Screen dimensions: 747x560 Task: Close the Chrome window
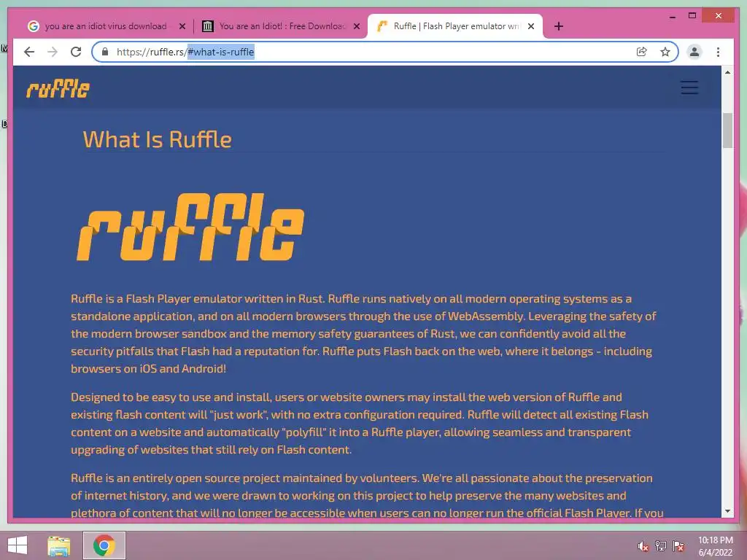(x=719, y=16)
